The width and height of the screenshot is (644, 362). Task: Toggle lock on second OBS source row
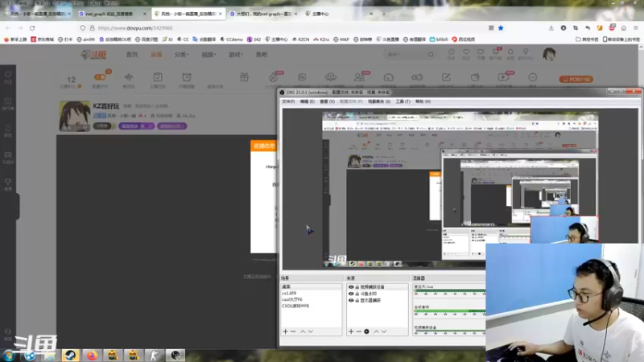[357, 294]
